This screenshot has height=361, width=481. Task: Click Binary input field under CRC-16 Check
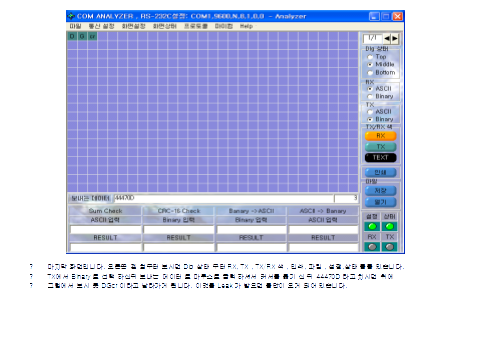(x=179, y=230)
